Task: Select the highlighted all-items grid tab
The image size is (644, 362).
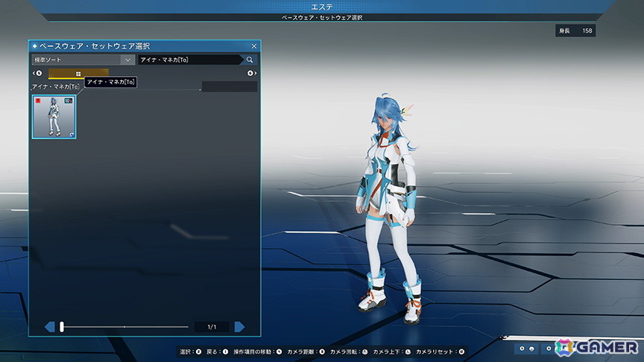Action: 78,74
